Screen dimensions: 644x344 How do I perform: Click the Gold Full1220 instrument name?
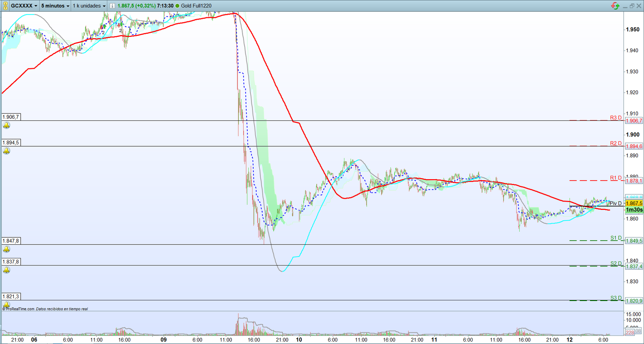pos(196,6)
